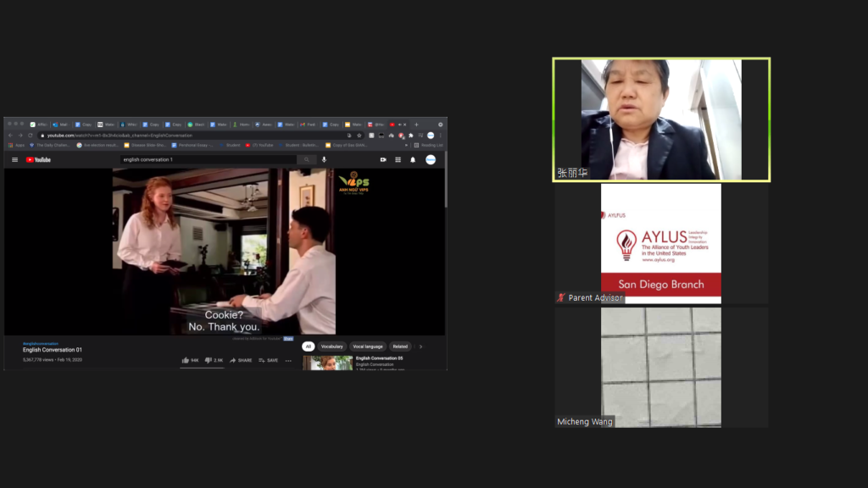Click the SHARE button under the video
Screen dimensions: 868x488
click(241, 360)
